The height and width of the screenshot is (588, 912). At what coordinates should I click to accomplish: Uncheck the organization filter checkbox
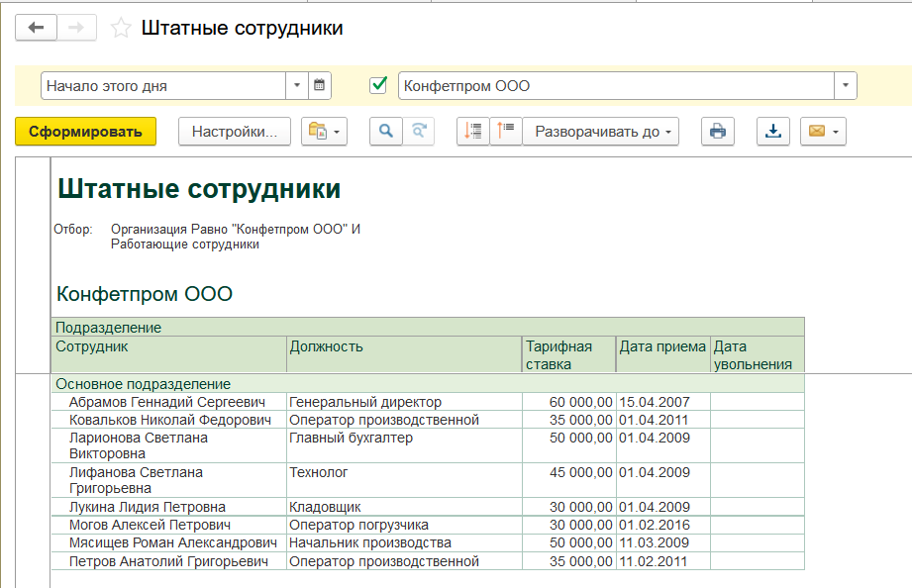click(x=378, y=85)
